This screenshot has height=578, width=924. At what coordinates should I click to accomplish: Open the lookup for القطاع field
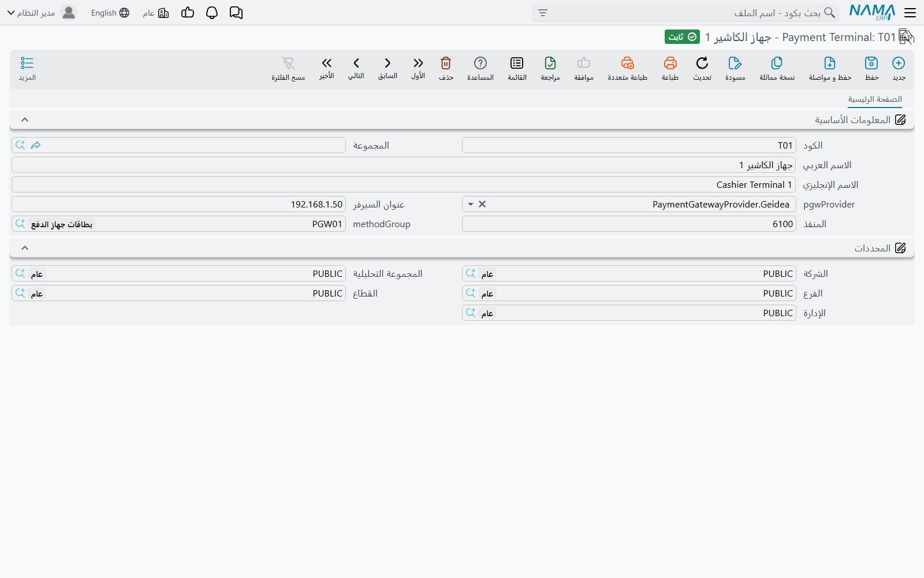[x=21, y=292]
